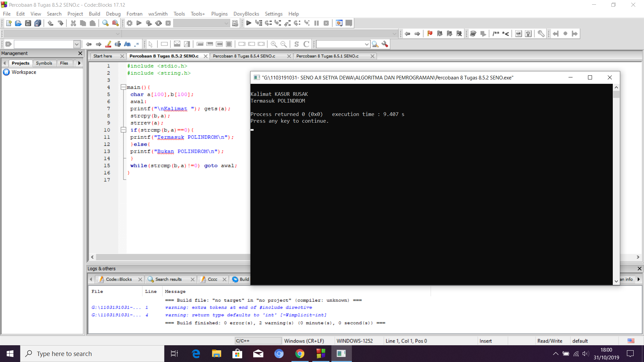Switch to the Symbols tab
This screenshot has width=644, height=362.
pyautogui.click(x=44, y=63)
